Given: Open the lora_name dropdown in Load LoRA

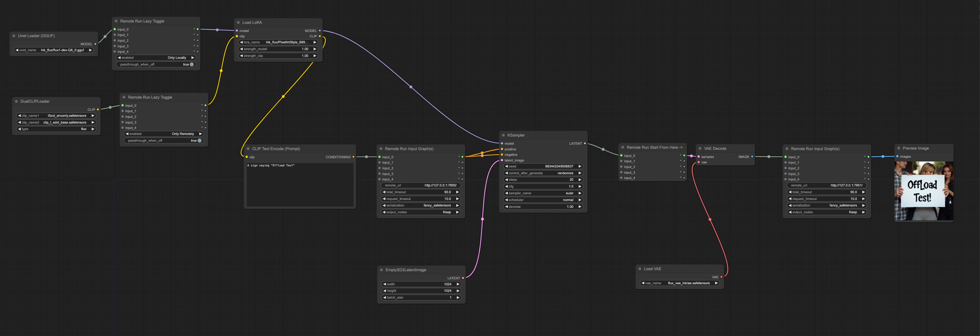Looking at the screenshot, I should [278, 42].
